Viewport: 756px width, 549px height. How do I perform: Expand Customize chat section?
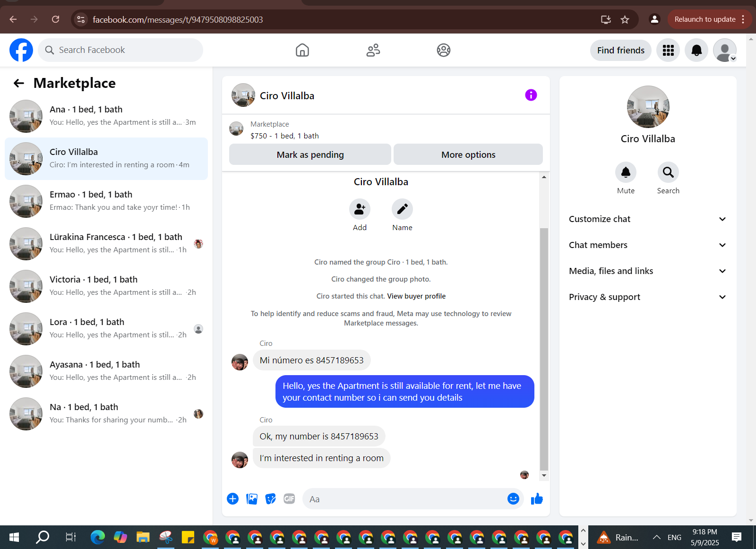tap(648, 219)
